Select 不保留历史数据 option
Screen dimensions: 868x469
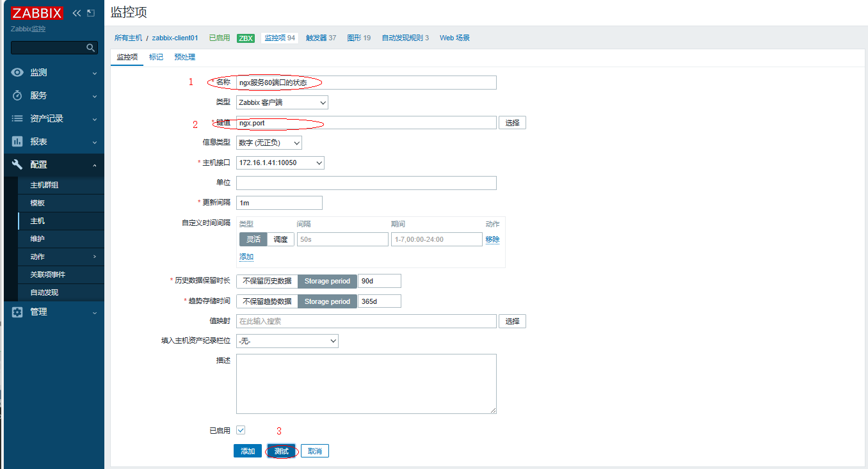point(267,281)
